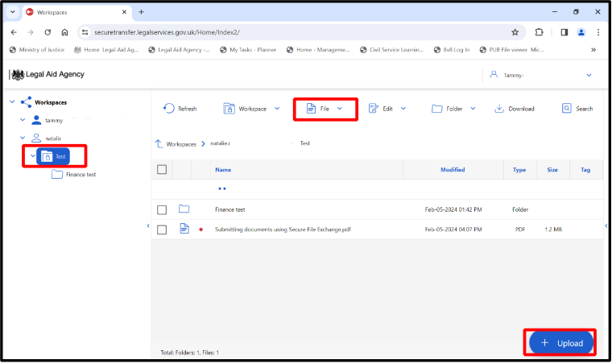This screenshot has width=612, height=364.
Task: Click the Refresh icon in toolbar
Action: coord(169,109)
